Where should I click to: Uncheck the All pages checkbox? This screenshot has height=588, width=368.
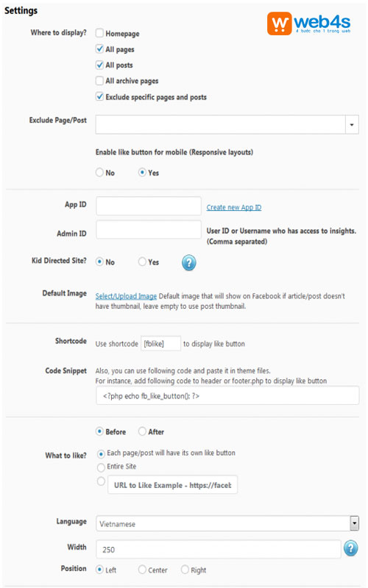(99, 49)
